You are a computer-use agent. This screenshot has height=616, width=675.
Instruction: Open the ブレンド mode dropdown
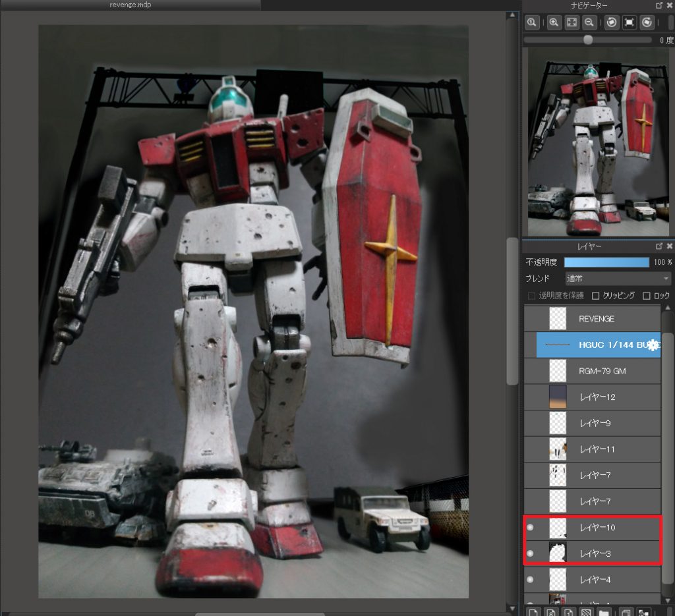[618, 279]
